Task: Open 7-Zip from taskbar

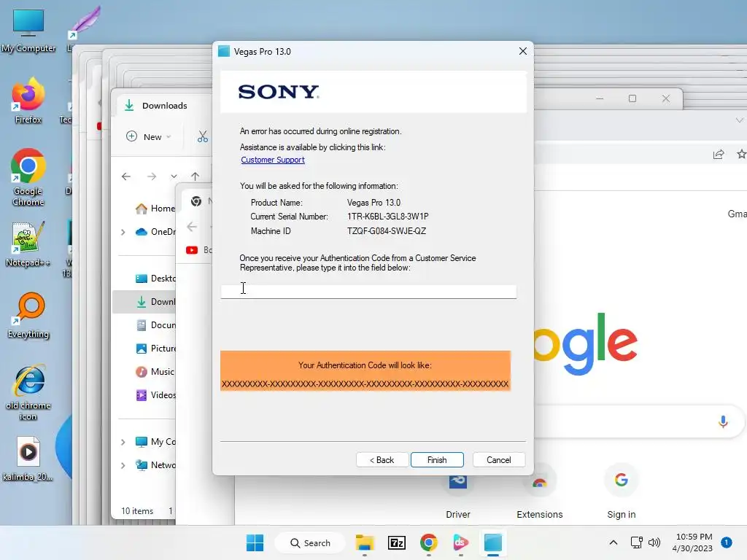Action: (x=396, y=542)
